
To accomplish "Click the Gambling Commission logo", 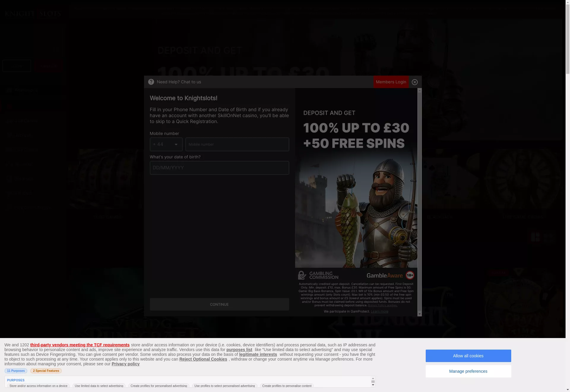I will coord(318,275).
